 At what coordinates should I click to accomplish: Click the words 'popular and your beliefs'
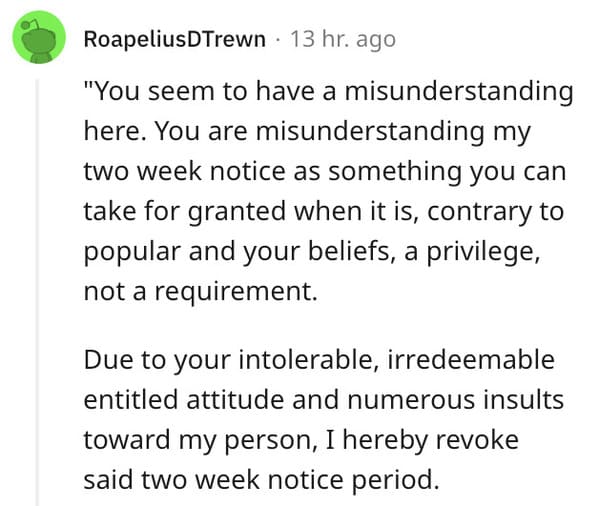[x=236, y=252]
